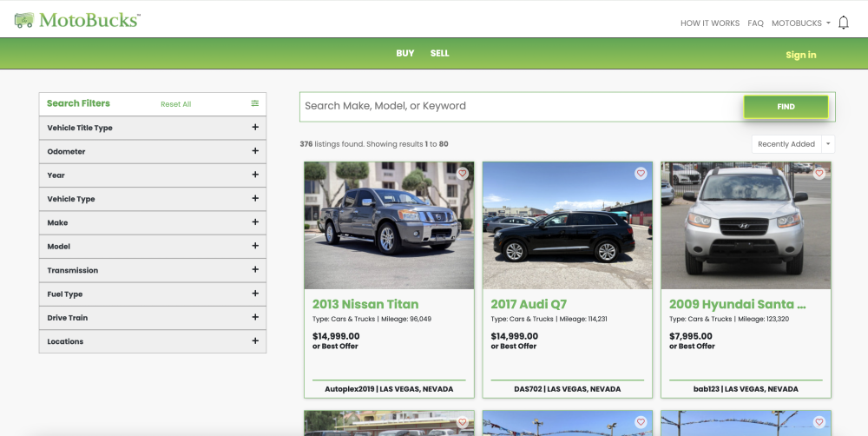View the Nissan Titan photo
The height and width of the screenshot is (436, 868).
389,226
